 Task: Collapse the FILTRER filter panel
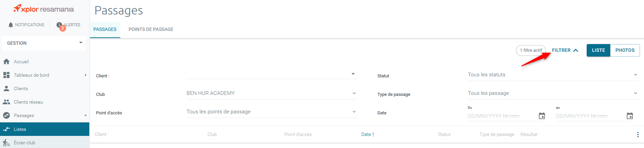pos(565,50)
